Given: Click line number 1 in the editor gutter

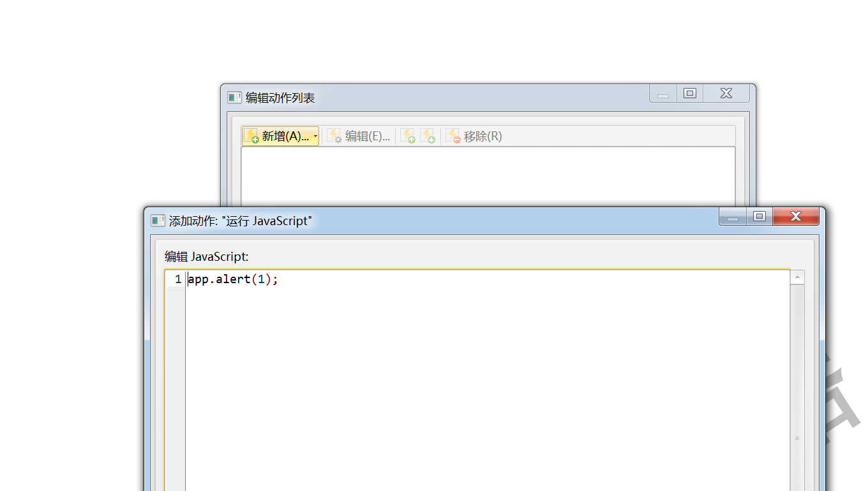Looking at the screenshot, I should 178,279.
